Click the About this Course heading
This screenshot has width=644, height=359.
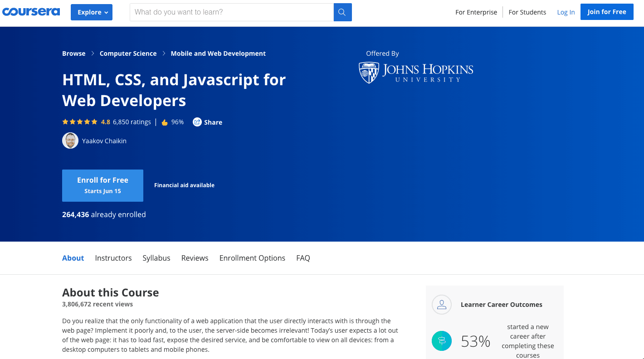[111, 292]
